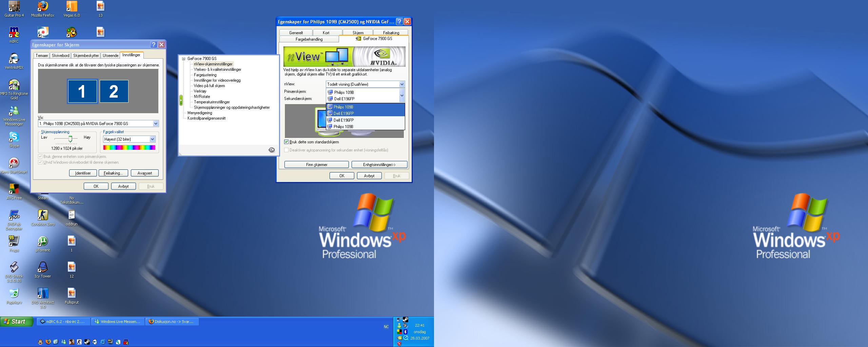Select the Skype desktop icon
The width and height of the screenshot is (868, 347).
[x=14, y=140]
